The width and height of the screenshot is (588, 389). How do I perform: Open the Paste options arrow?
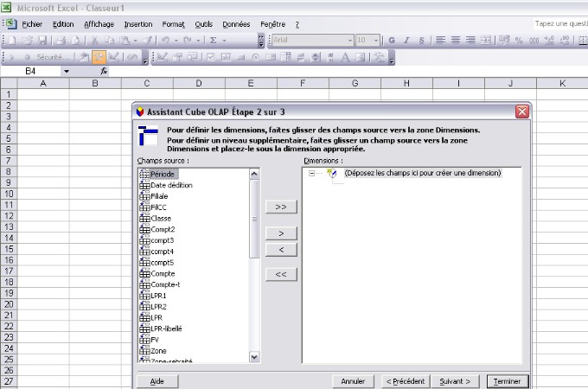click(x=136, y=40)
